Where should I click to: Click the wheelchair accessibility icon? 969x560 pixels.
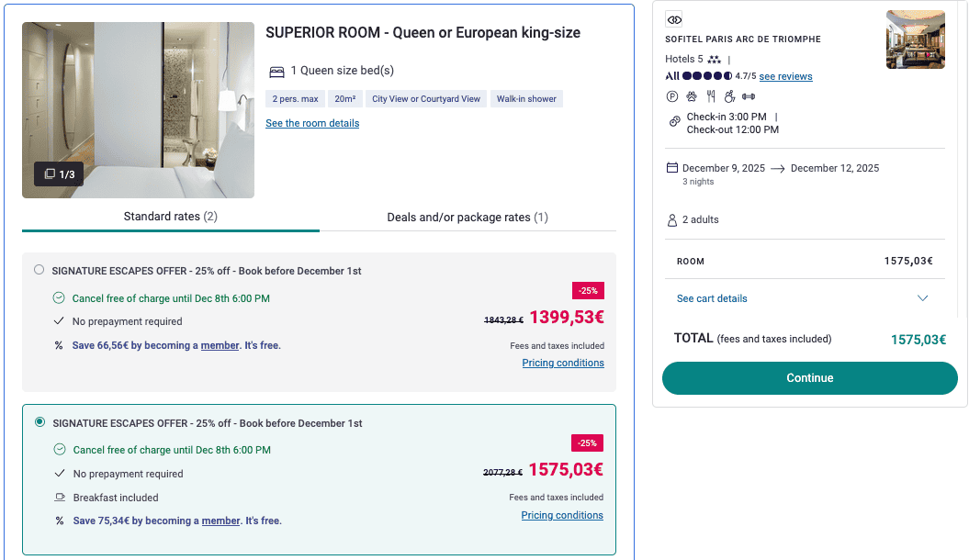(x=729, y=95)
